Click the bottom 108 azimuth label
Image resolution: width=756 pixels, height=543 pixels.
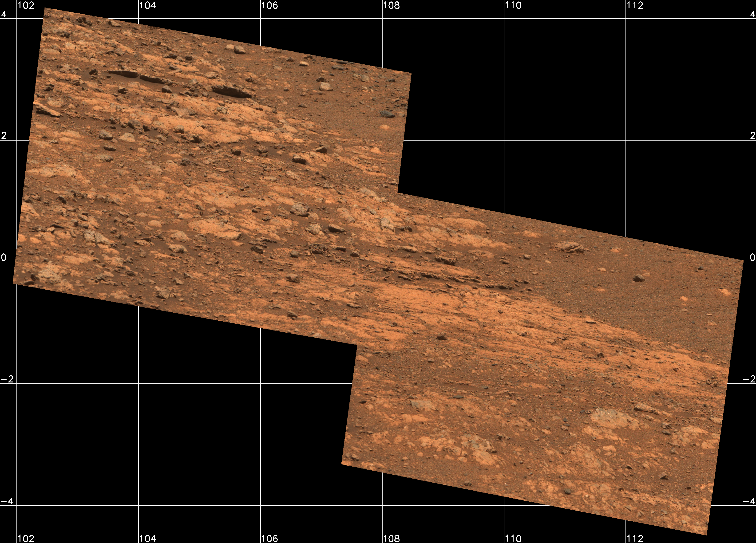pos(391,538)
